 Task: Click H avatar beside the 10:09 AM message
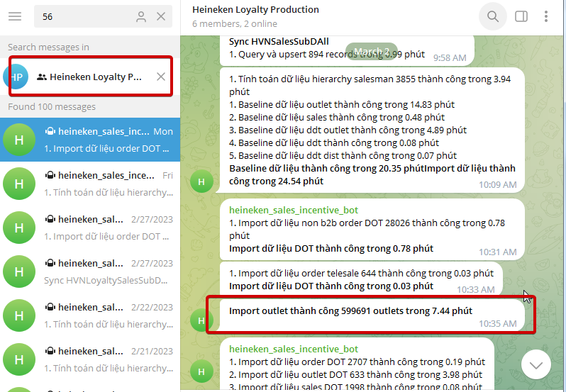(x=201, y=181)
